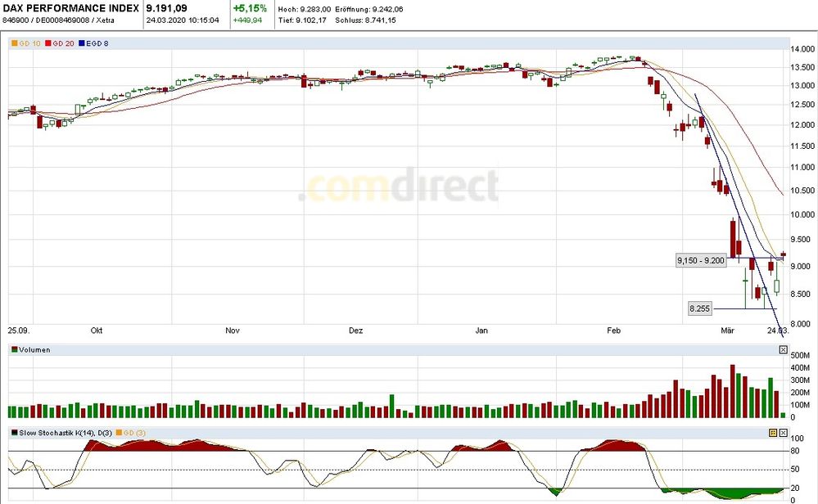Select the 8.255 support level label
The image size is (818, 504).
699,308
